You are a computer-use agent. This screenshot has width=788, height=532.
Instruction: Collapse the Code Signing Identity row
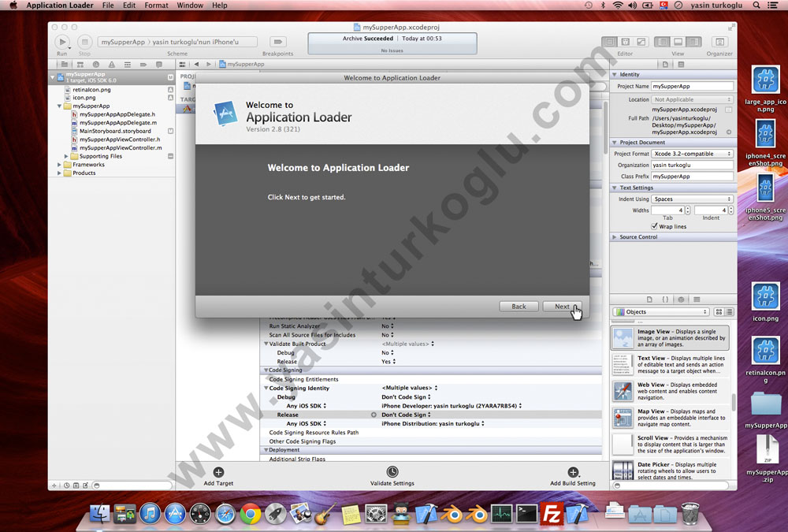[266, 389]
